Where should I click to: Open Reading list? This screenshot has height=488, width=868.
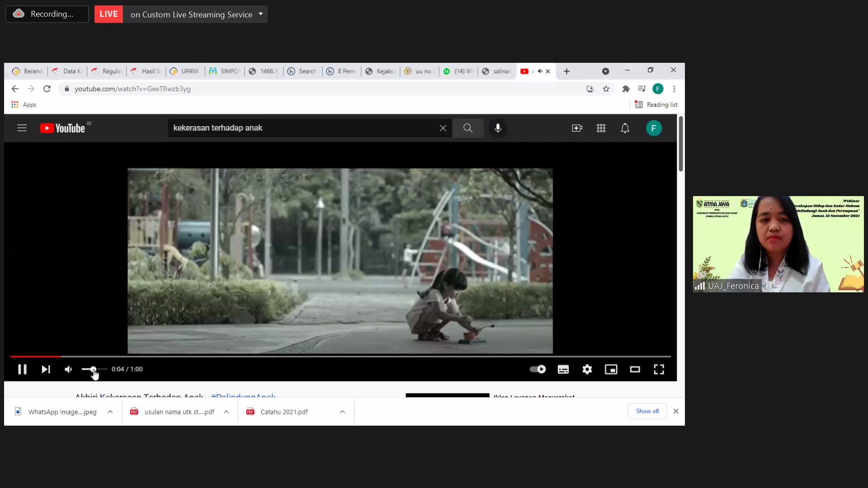coord(656,104)
